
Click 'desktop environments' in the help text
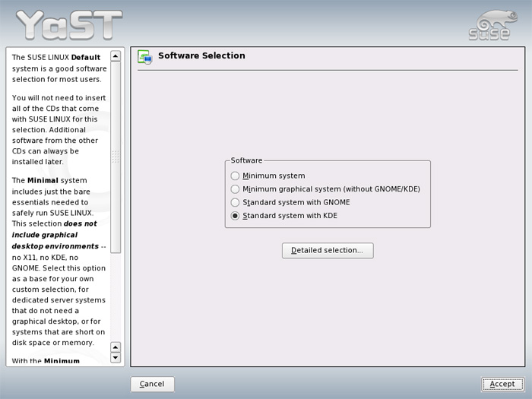[x=55, y=246]
